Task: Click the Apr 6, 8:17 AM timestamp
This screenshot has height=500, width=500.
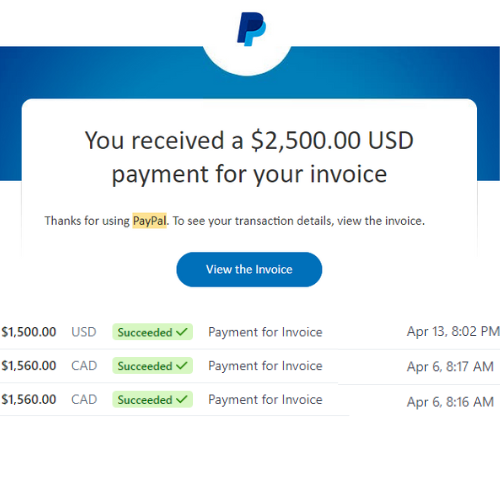Action: [x=450, y=367]
